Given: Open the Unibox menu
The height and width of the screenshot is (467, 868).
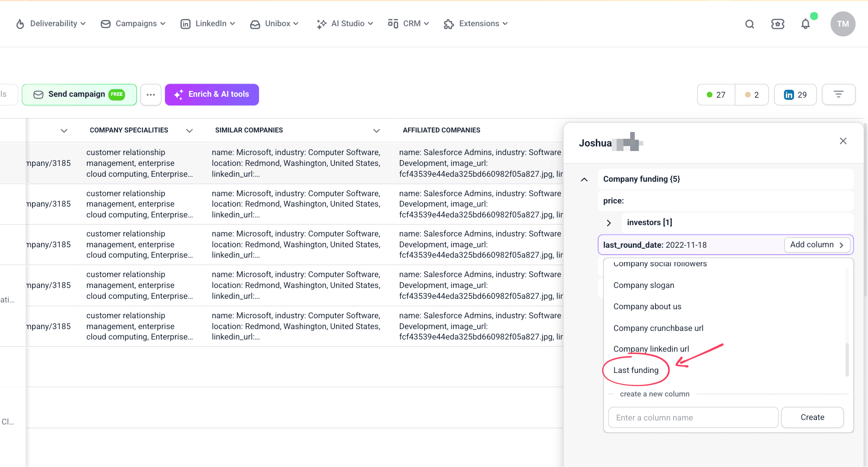Looking at the screenshot, I should click(274, 24).
